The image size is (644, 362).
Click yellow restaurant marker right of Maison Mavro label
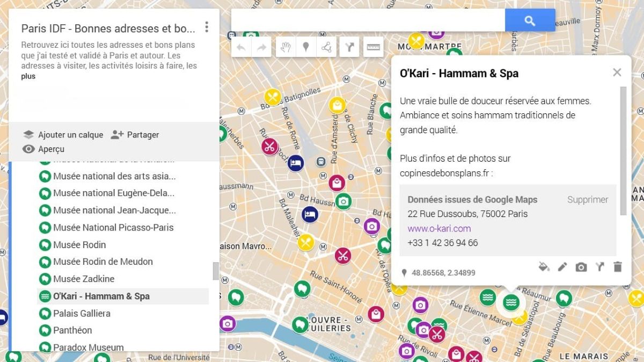coord(306,243)
